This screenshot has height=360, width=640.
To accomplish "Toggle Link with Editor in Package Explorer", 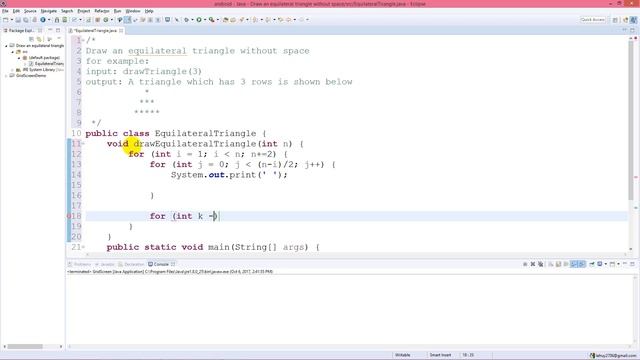I will click(40, 39).
